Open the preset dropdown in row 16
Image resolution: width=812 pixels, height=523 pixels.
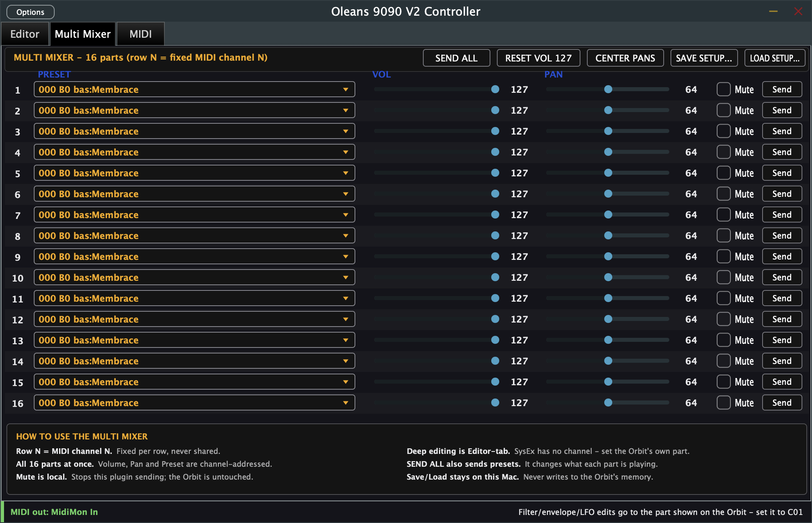pyautogui.click(x=195, y=403)
